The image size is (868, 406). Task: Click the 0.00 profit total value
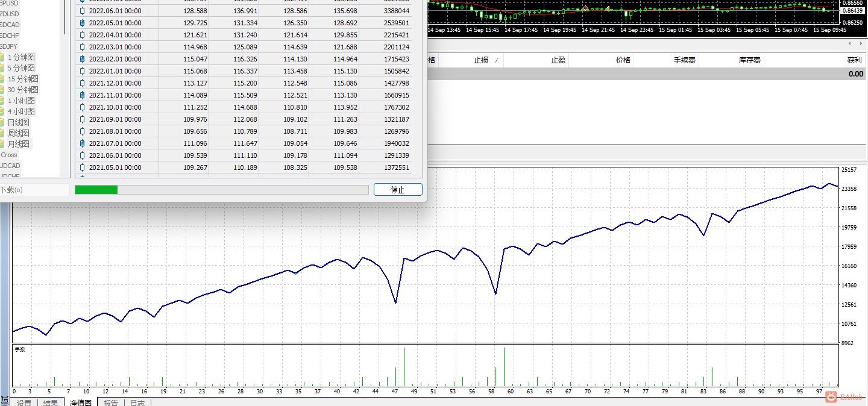(x=855, y=73)
